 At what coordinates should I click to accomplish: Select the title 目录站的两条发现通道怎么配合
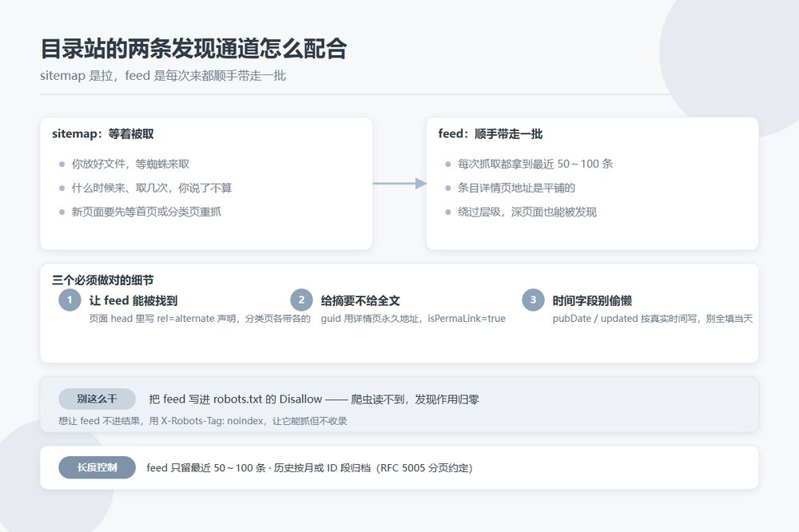(x=193, y=49)
